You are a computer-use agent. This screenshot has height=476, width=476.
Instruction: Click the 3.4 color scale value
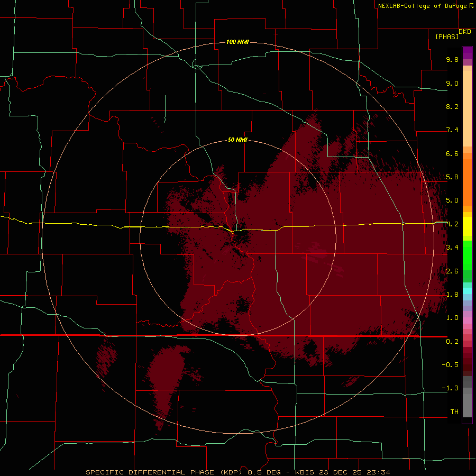452,248
